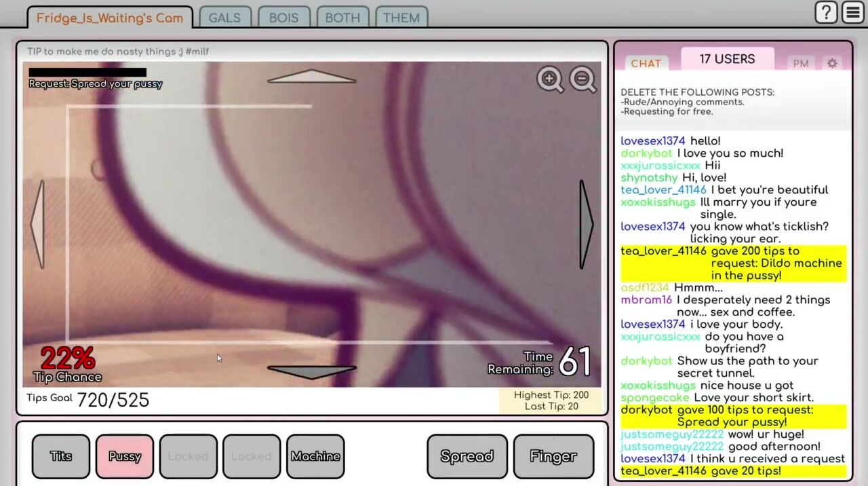This screenshot has height=486, width=868.
Task: Select the BOTH tab
Action: tap(342, 18)
